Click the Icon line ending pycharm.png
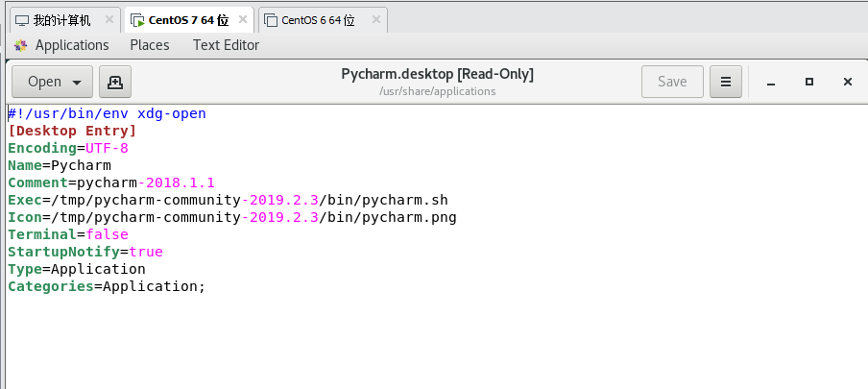This screenshot has width=868, height=389. [x=232, y=217]
